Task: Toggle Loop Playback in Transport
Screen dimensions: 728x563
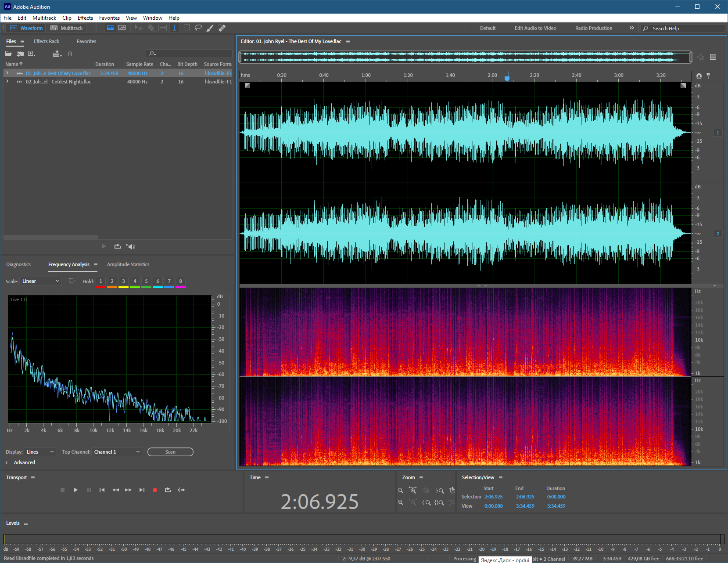Action: click(168, 490)
